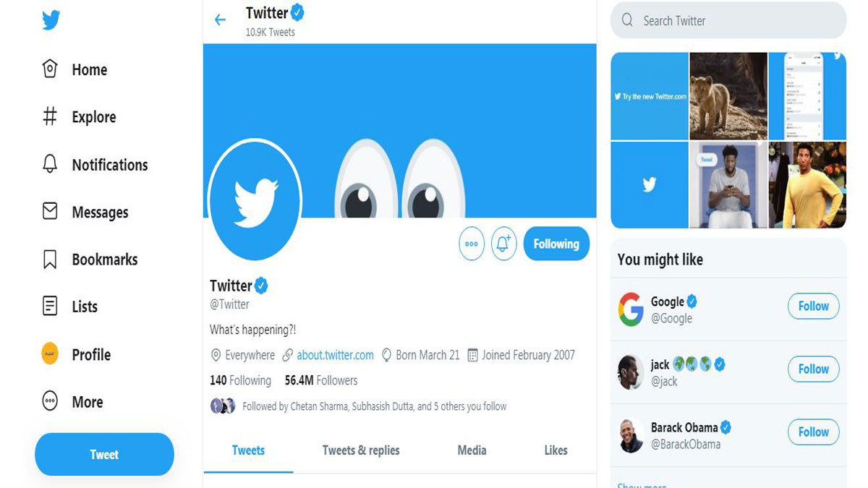Open the about.twitter.com link
Screen dimensions: 868x488
coord(335,355)
